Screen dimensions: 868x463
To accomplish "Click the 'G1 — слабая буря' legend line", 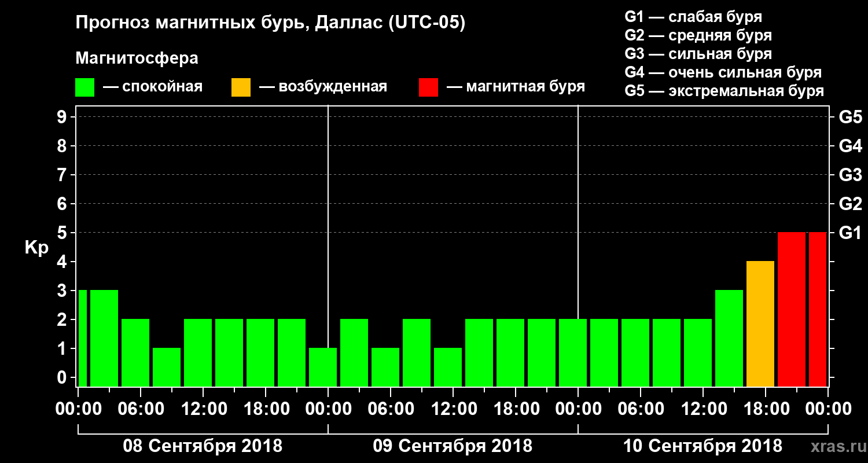I will [x=693, y=16].
